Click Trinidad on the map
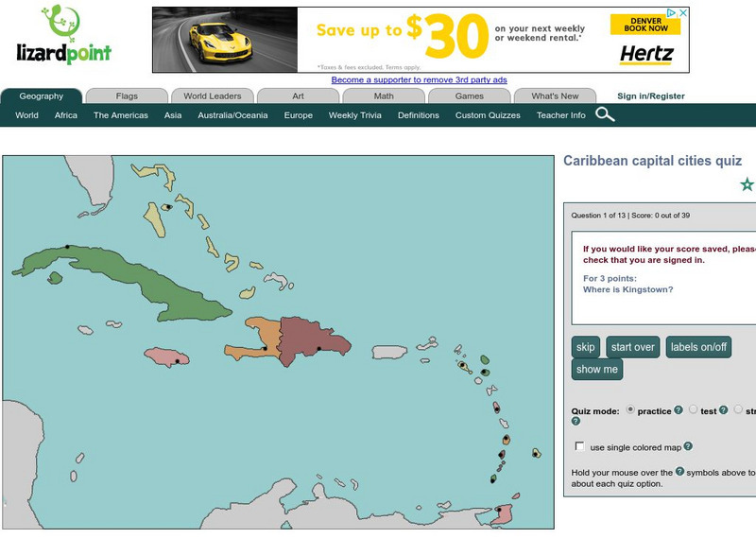The height and width of the screenshot is (556, 756). coord(503,514)
